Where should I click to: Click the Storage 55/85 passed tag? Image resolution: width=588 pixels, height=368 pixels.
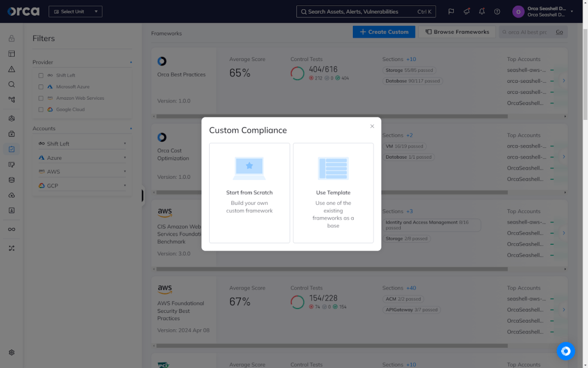click(409, 70)
